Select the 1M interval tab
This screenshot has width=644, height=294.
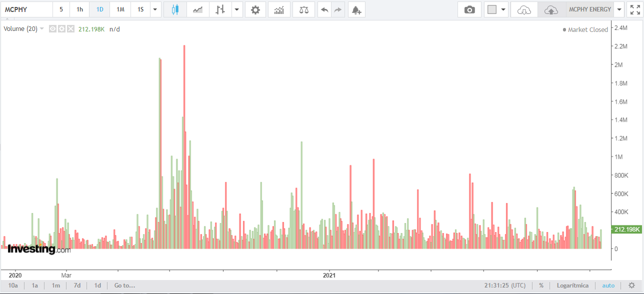[x=120, y=9]
